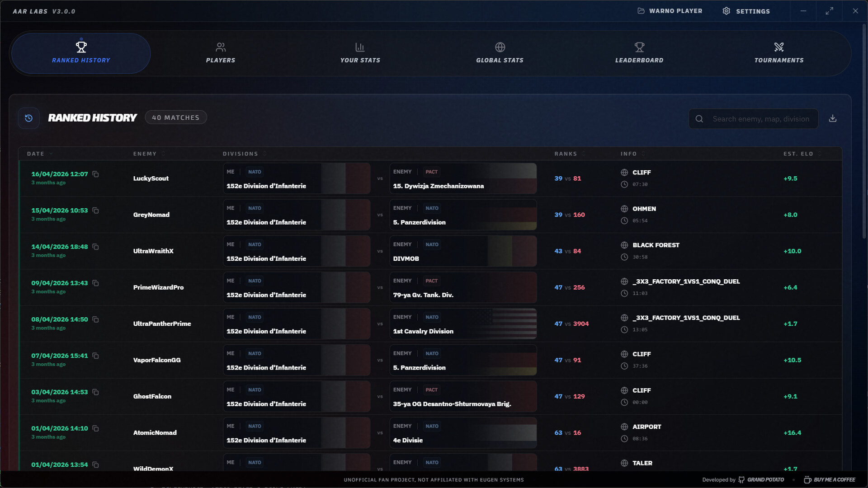Copy the 01/04/2026 13:54 match date
Image resolution: width=868 pixels, height=488 pixels.
pos(95,465)
